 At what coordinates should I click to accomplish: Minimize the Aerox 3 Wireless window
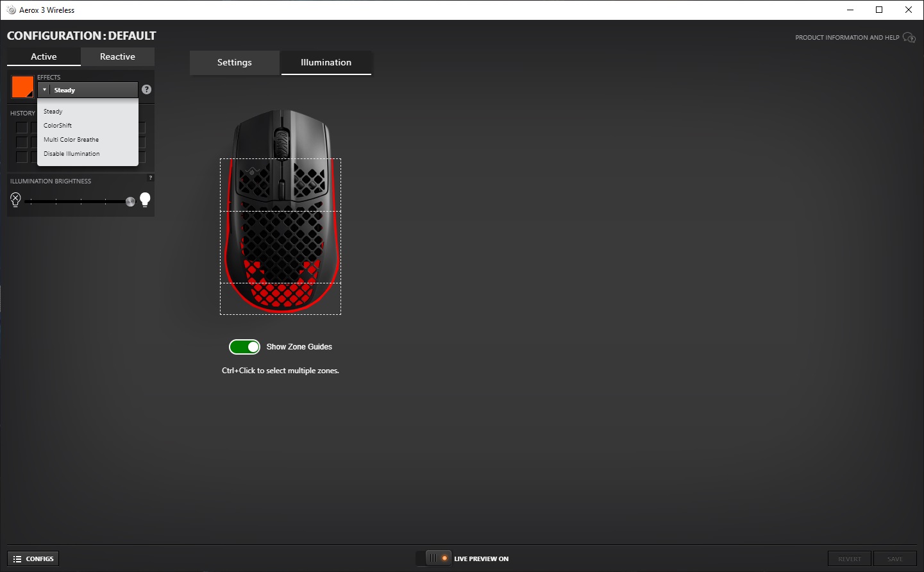click(850, 10)
